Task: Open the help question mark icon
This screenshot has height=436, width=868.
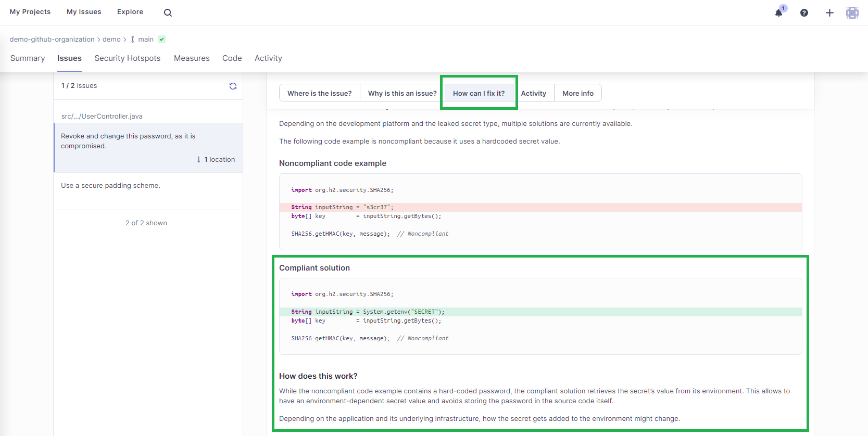Action: pyautogui.click(x=804, y=13)
